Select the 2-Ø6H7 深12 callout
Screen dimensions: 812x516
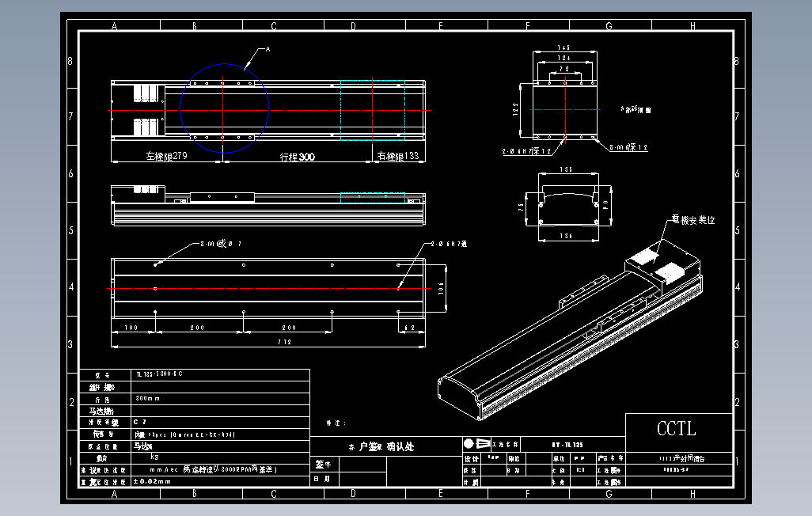(526, 151)
